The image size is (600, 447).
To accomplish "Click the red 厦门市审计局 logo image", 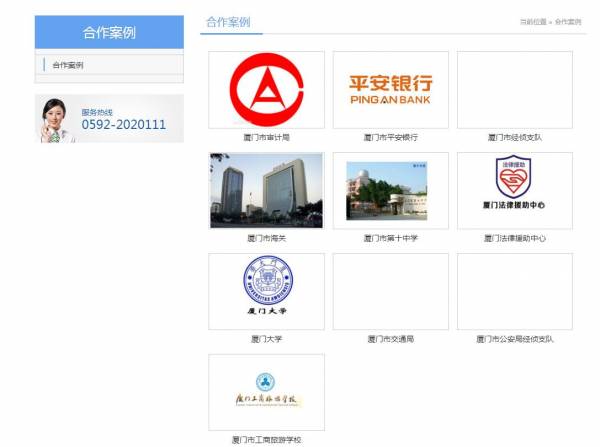I will (x=266, y=90).
